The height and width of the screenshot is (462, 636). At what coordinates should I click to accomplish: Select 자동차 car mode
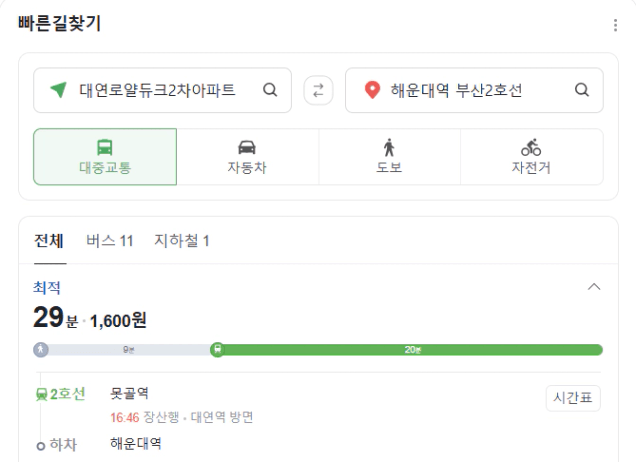click(x=247, y=157)
